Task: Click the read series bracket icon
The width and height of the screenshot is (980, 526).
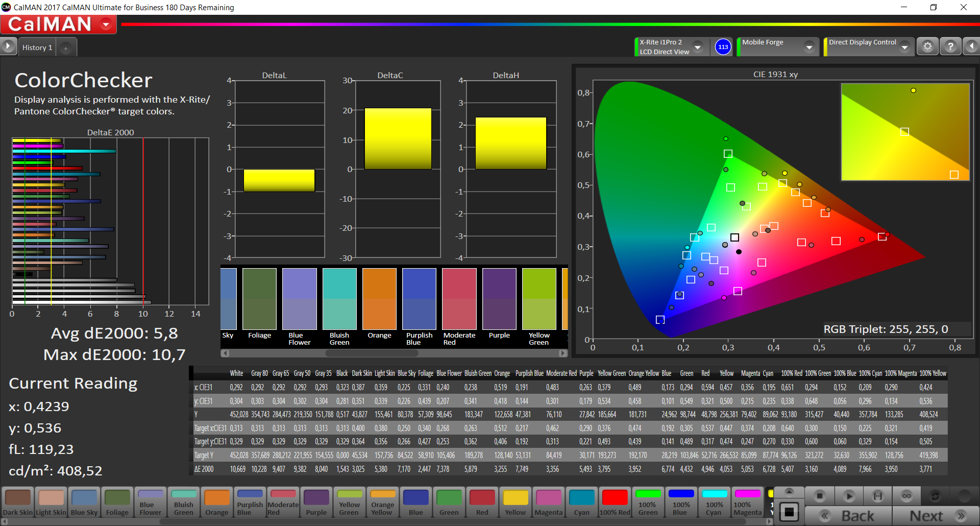Action: pos(877,496)
